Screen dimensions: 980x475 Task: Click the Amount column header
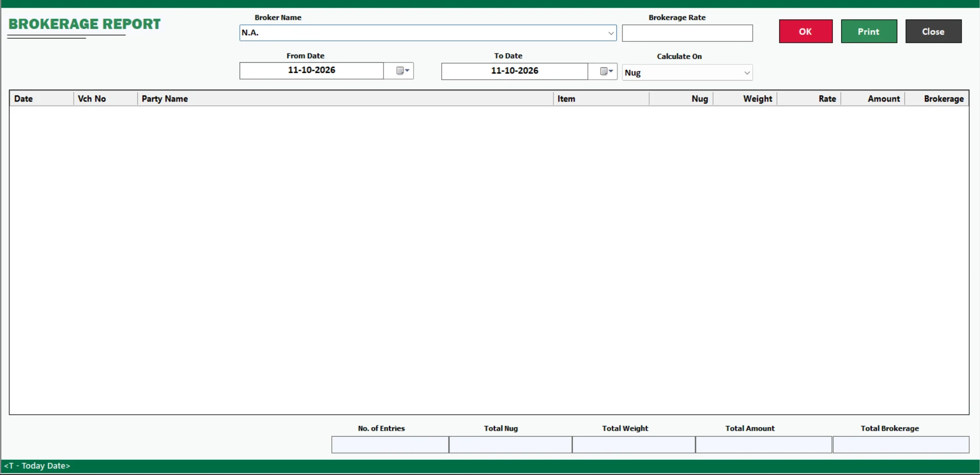pyautogui.click(x=872, y=98)
